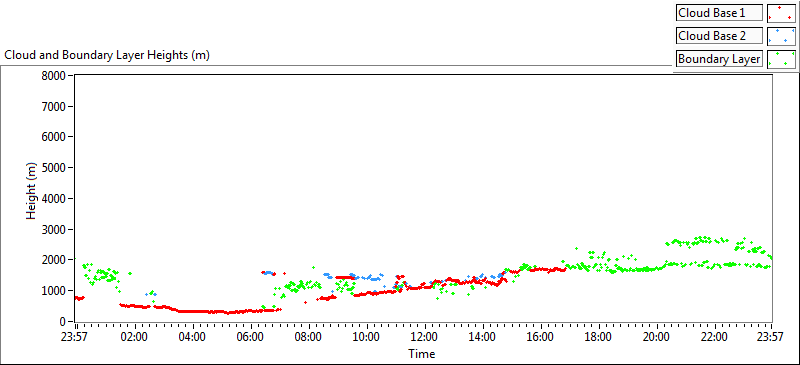Click the 6000 value on height axis
The image size is (800, 365).
click(53, 137)
